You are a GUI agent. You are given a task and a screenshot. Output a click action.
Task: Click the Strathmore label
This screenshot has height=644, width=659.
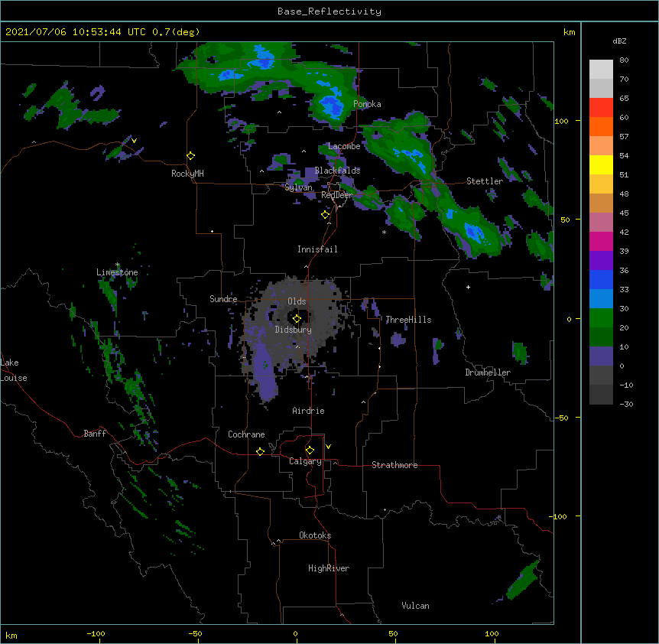pyautogui.click(x=394, y=465)
